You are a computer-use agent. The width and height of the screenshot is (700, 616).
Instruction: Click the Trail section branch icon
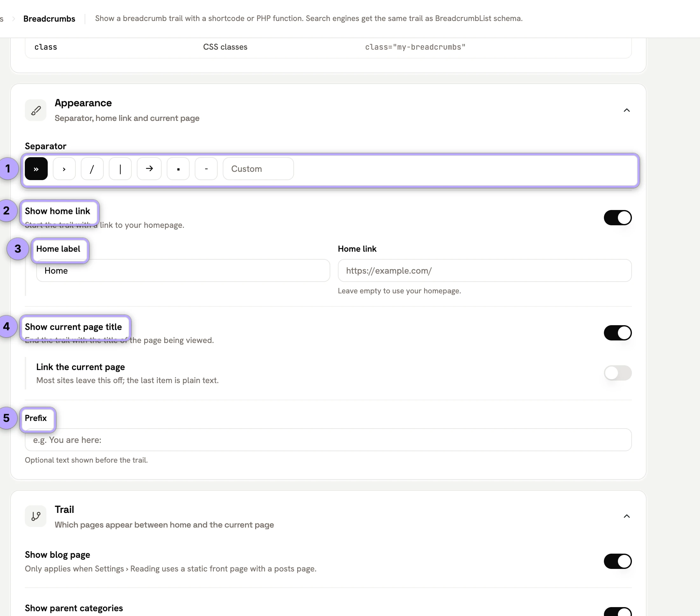pyautogui.click(x=36, y=516)
